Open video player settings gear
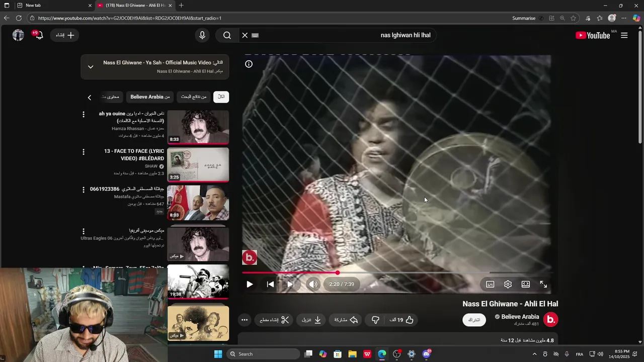This screenshot has width=644, height=362. coord(508,284)
